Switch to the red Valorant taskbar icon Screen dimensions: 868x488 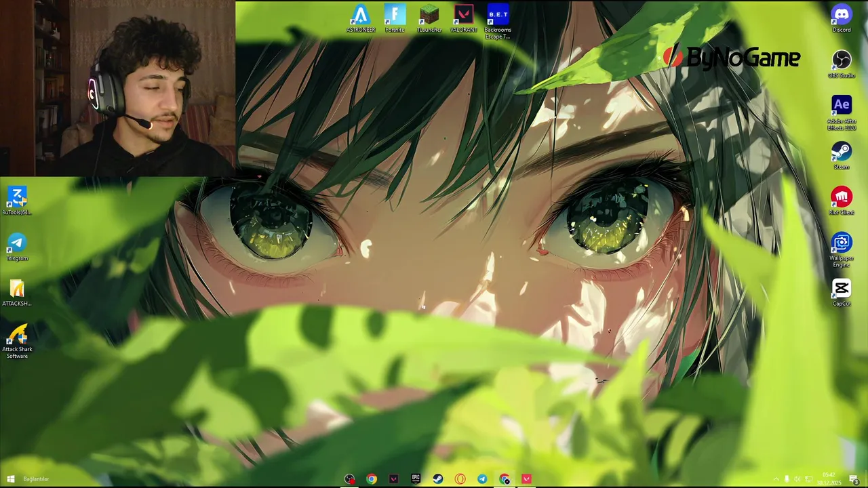[x=526, y=479]
